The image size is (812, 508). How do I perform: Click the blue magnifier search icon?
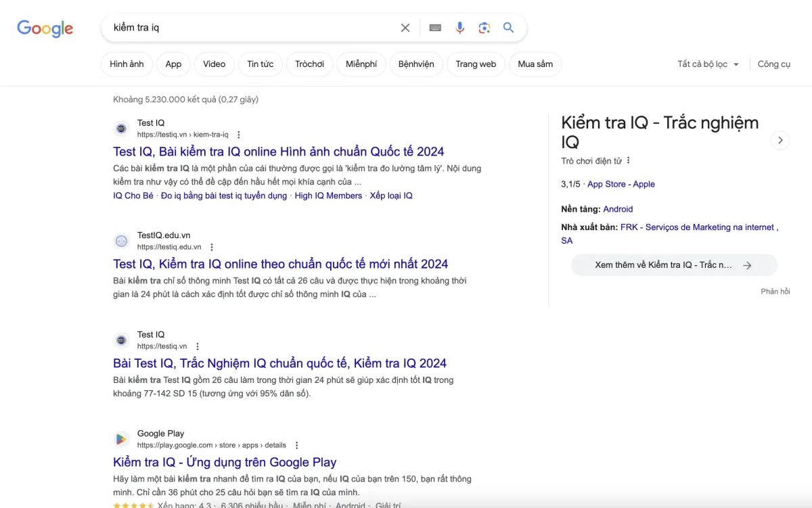tap(508, 28)
